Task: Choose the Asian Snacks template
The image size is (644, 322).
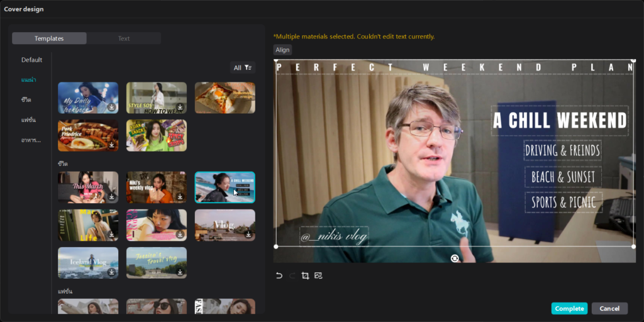Action: (x=156, y=136)
